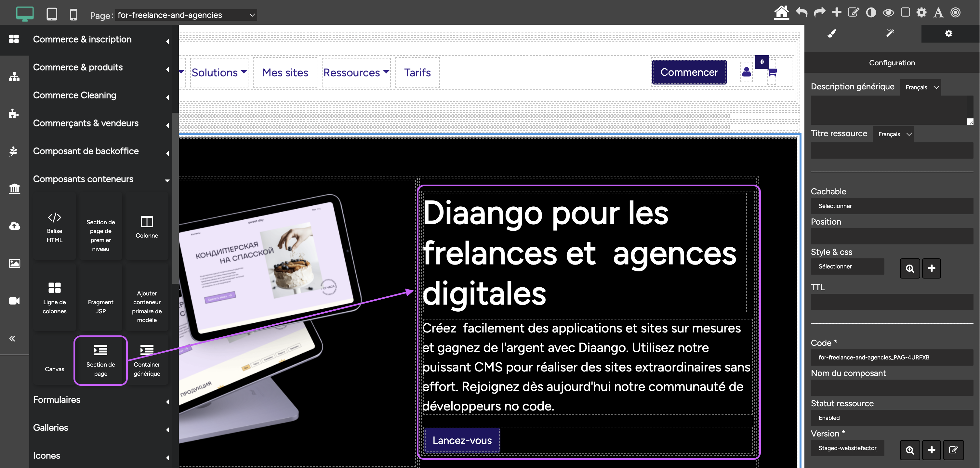This screenshot has width=980, height=468.
Task: Click the Nom du composant input field
Action: tap(892, 388)
